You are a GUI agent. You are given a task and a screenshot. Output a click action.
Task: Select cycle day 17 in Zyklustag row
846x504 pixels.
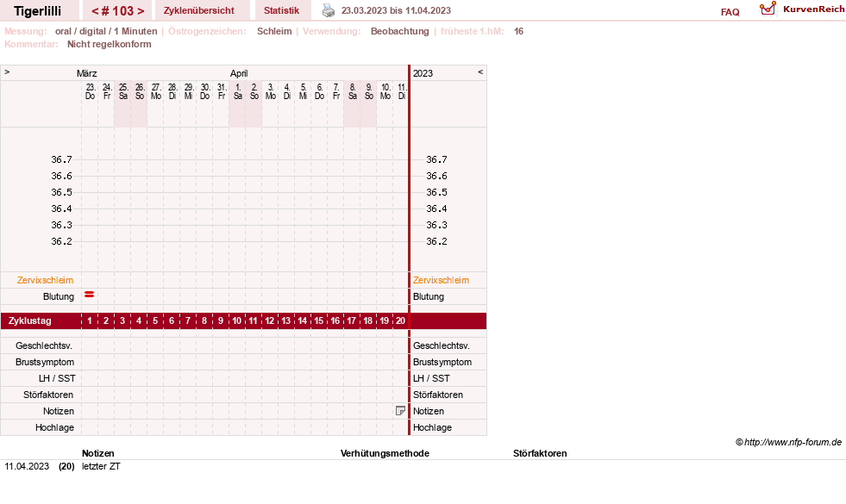coord(351,320)
